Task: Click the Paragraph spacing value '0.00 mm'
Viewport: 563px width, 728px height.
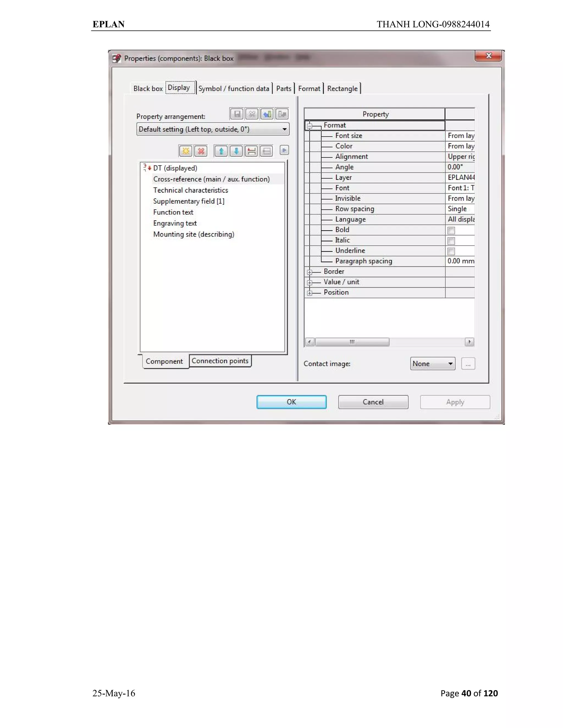Action: (x=460, y=261)
